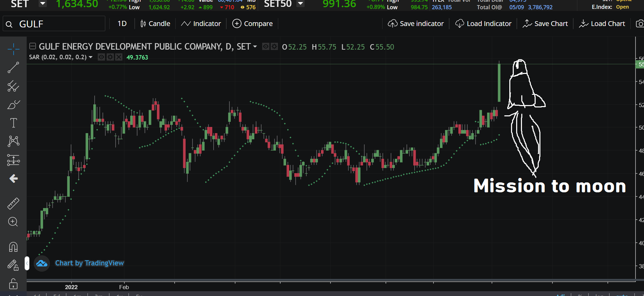Image resolution: width=644 pixels, height=296 pixels.
Task: Open the SAR indicator dropdown arrow
Action: click(91, 57)
